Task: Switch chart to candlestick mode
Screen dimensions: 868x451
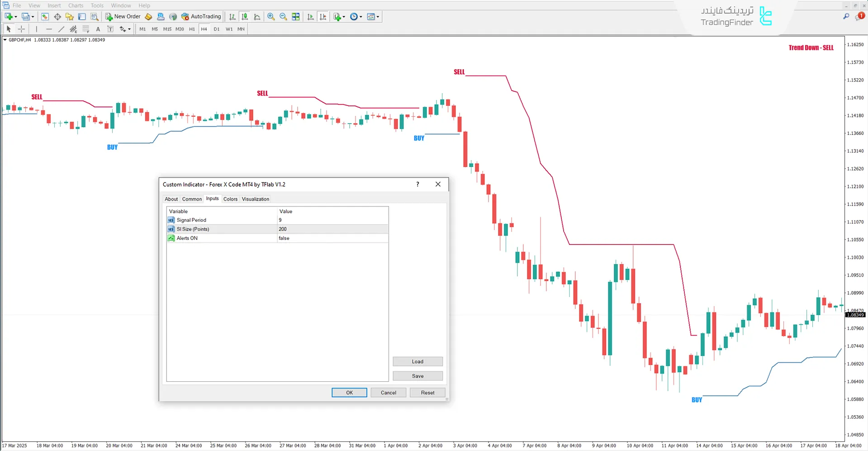Action: pyautogui.click(x=245, y=16)
